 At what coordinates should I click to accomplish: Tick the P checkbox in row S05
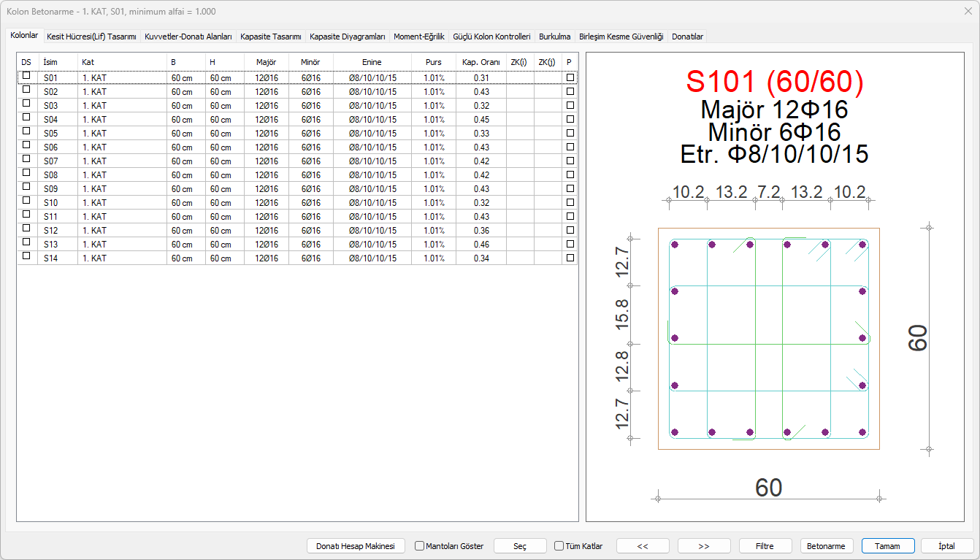click(x=570, y=133)
